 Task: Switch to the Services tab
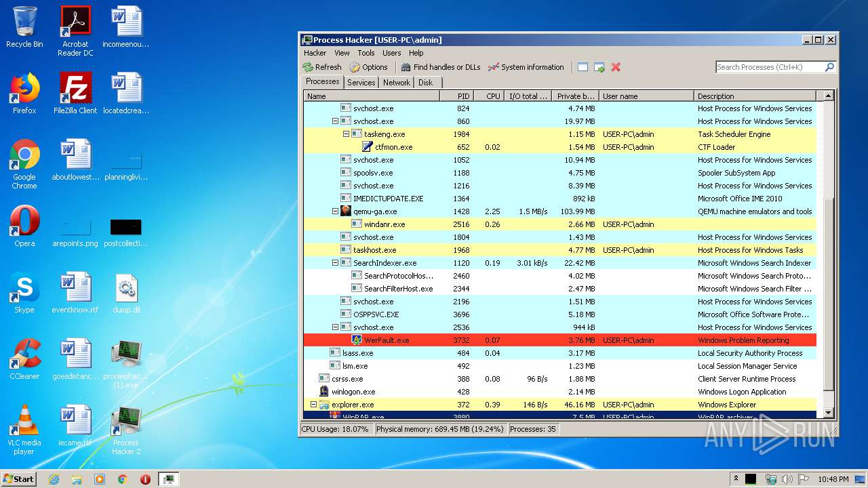(x=361, y=83)
